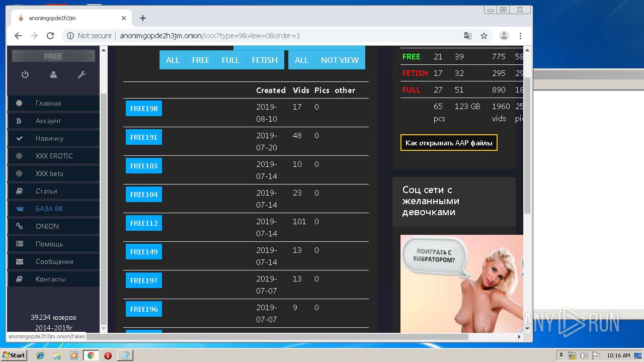
Task: Open the file explorer folder taskbar icon
Action: click(57, 355)
